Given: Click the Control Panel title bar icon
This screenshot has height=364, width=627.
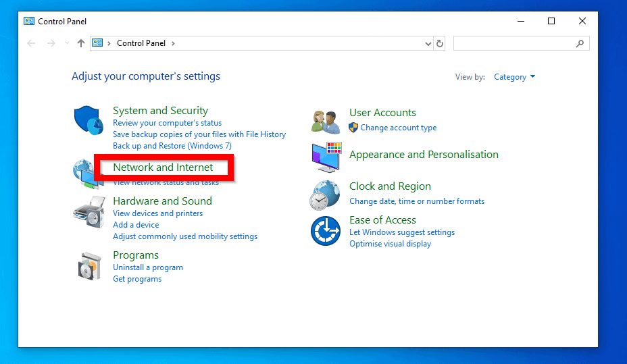Looking at the screenshot, I should (29, 21).
